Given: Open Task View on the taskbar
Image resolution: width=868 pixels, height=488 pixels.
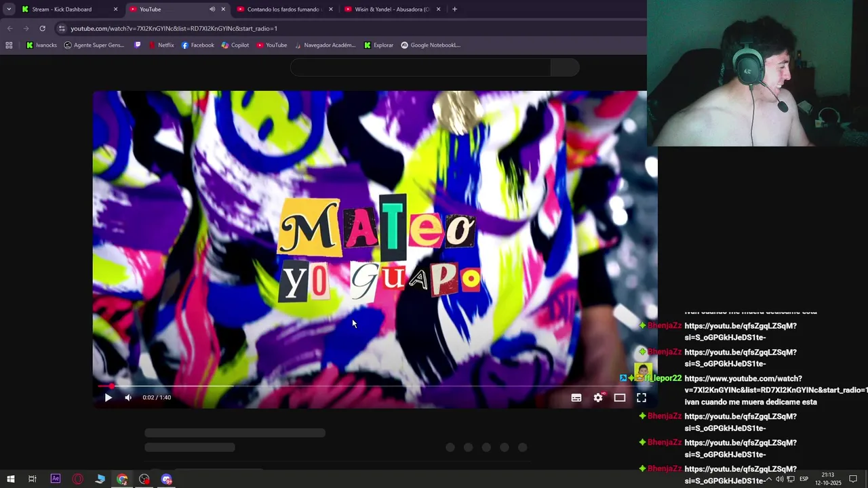Looking at the screenshot, I should coord(32,479).
